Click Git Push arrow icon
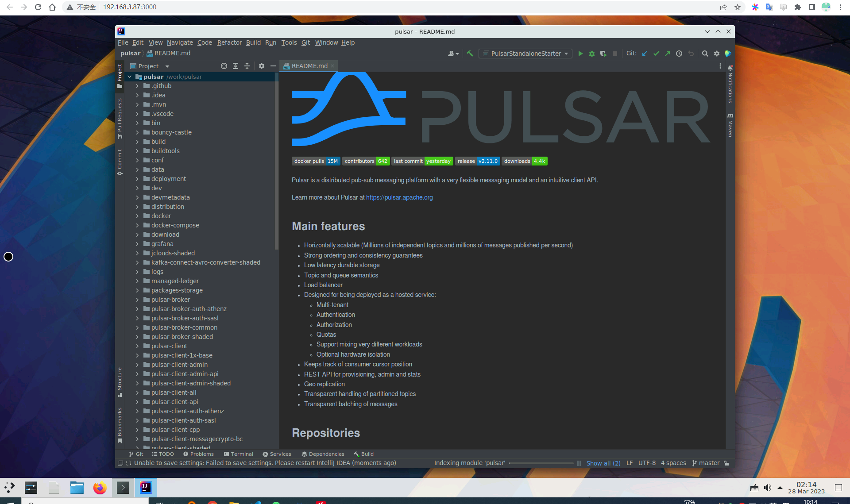This screenshot has width=850, height=504. [x=668, y=54]
